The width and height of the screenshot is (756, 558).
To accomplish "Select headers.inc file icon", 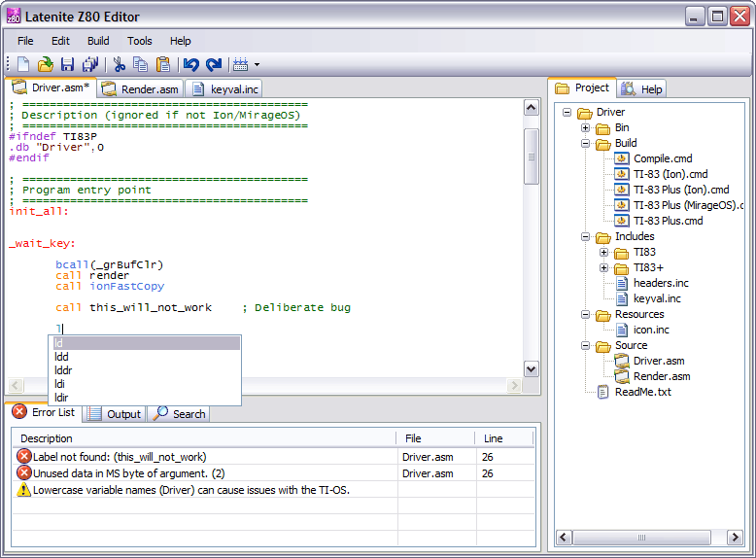I will 622,283.
